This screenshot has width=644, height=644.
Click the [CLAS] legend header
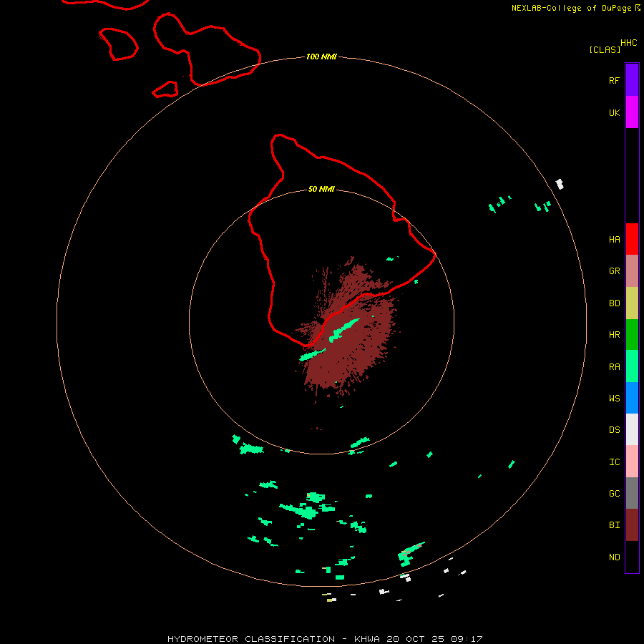click(x=605, y=49)
